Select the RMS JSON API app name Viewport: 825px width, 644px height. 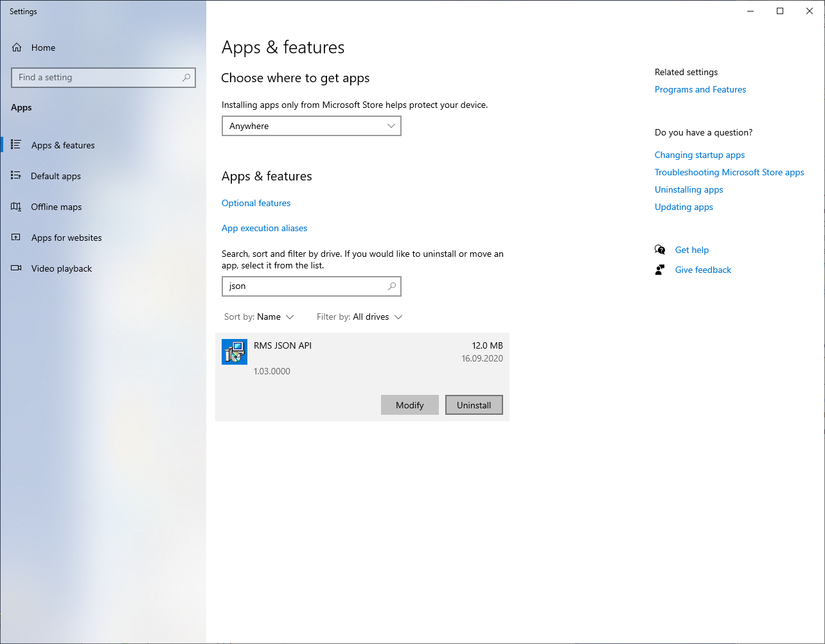[x=283, y=345]
